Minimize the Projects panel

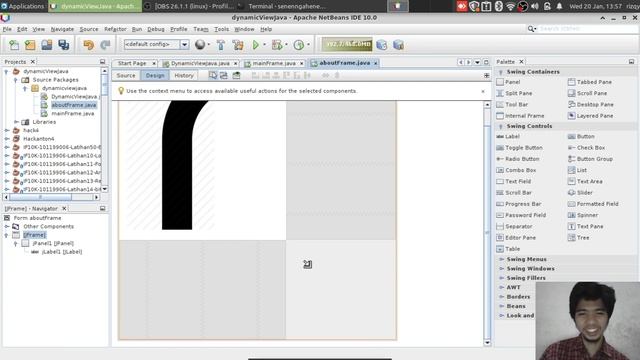point(102,62)
